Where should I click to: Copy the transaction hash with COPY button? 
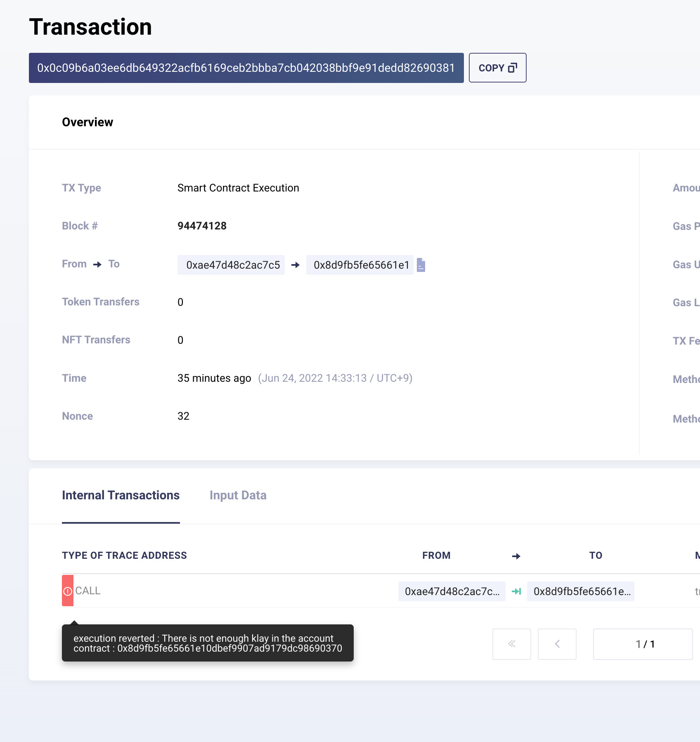click(497, 68)
